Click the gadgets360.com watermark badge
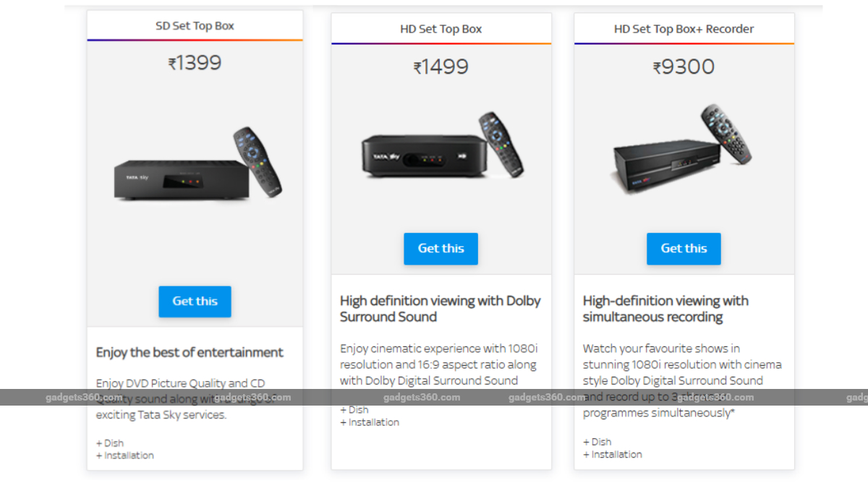This screenshot has height=488, width=868. pos(85,397)
